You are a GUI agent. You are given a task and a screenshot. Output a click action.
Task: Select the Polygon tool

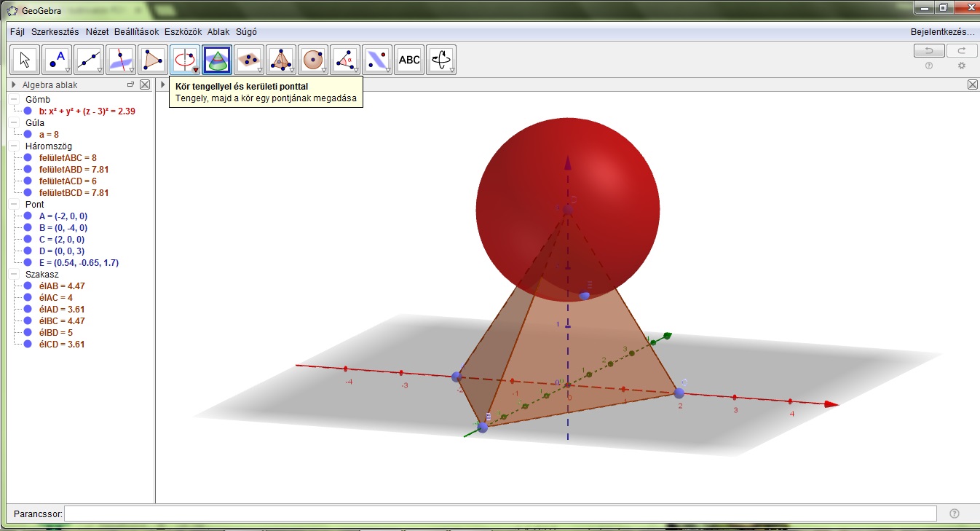[x=153, y=60]
